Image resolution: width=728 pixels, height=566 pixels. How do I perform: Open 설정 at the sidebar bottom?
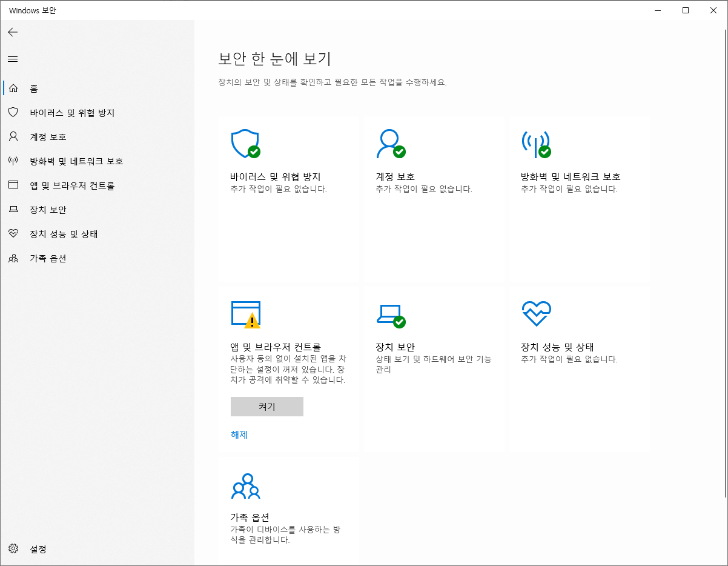click(x=38, y=549)
